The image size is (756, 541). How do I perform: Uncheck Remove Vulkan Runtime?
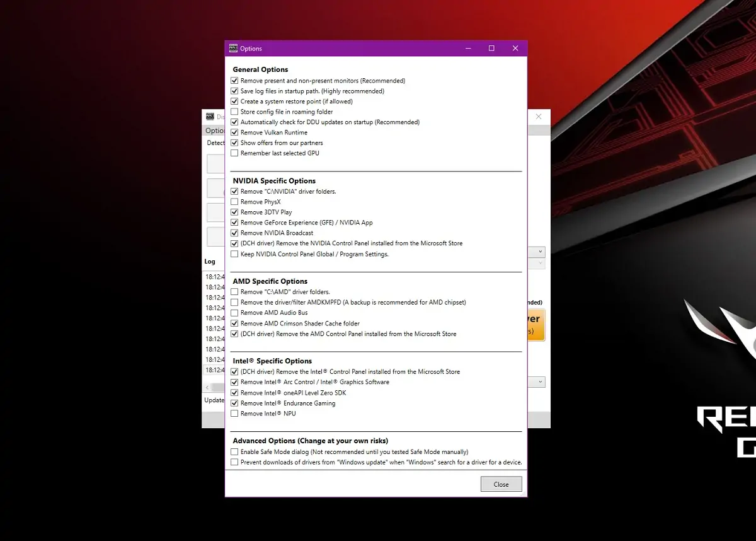[x=234, y=132]
